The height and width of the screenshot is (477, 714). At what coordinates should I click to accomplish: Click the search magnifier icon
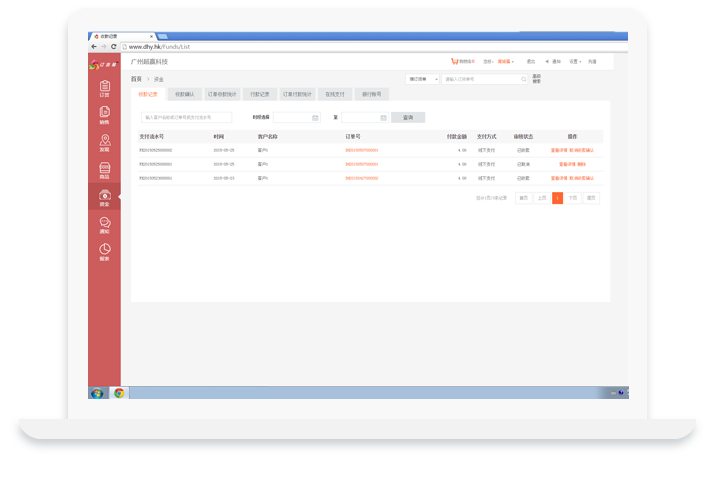pos(523,78)
